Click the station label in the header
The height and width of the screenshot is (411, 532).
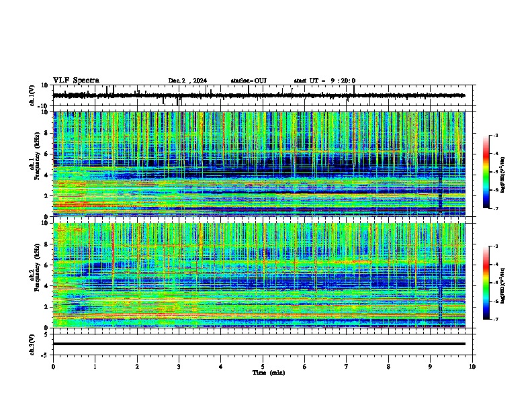[249, 81]
